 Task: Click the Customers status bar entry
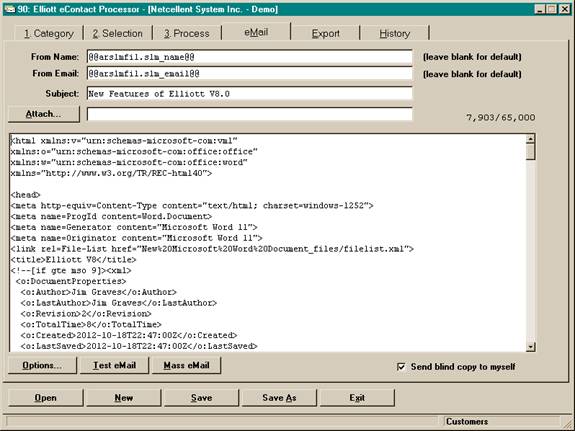tap(467, 421)
